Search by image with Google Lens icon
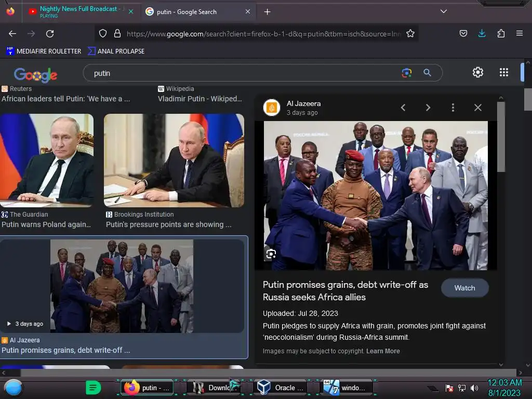532x399 pixels. [x=406, y=73]
